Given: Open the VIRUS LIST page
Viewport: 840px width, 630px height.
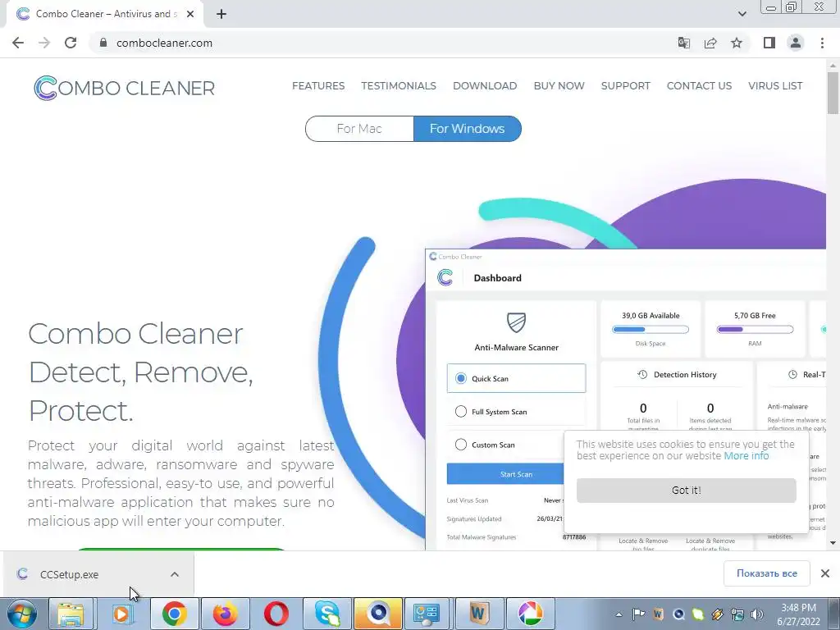Looking at the screenshot, I should coord(775,85).
